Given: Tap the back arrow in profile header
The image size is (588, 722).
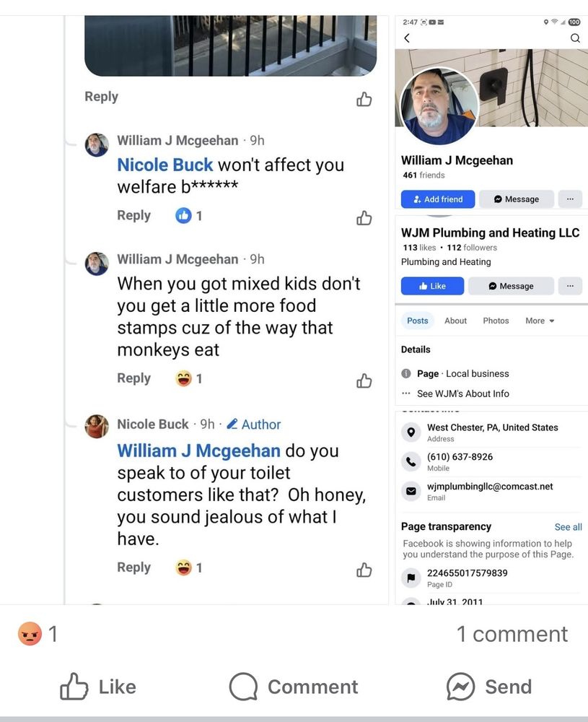Looking at the screenshot, I should click(407, 38).
